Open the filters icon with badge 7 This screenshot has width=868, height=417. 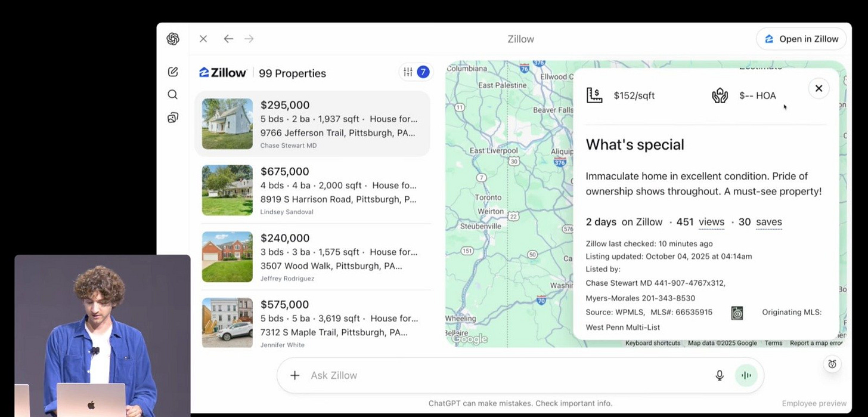[416, 72]
